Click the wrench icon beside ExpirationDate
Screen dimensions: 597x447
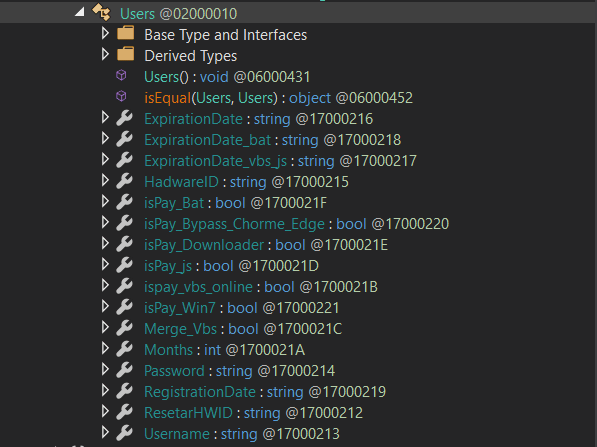(x=124, y=118)
